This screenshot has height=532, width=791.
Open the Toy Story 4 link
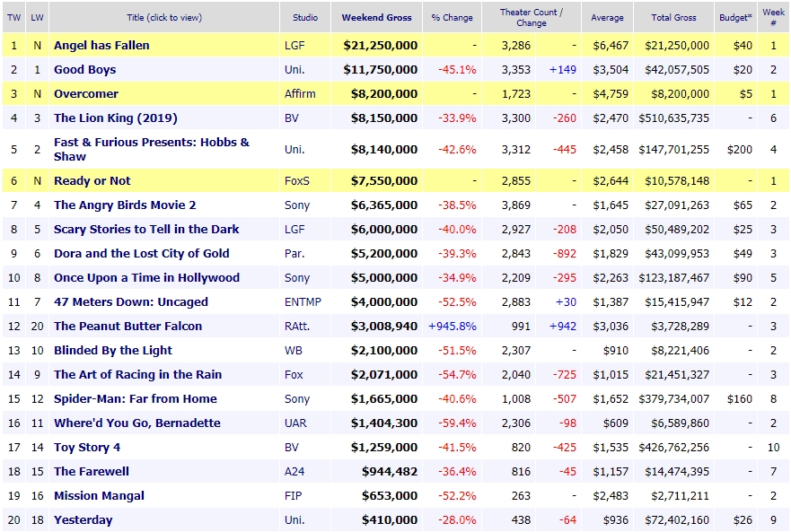87,447
